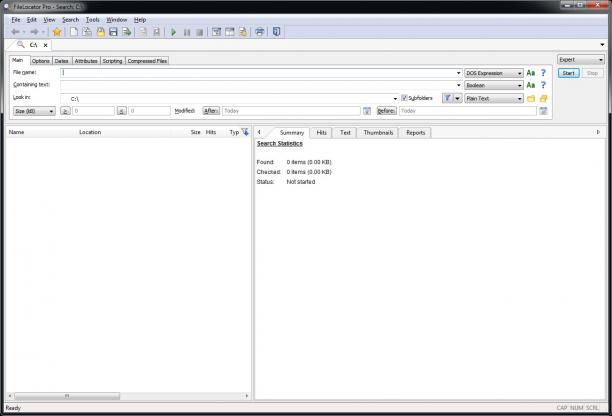Click the floppy disk save icon
612x416 pixels.
click(x=113, y=32)
